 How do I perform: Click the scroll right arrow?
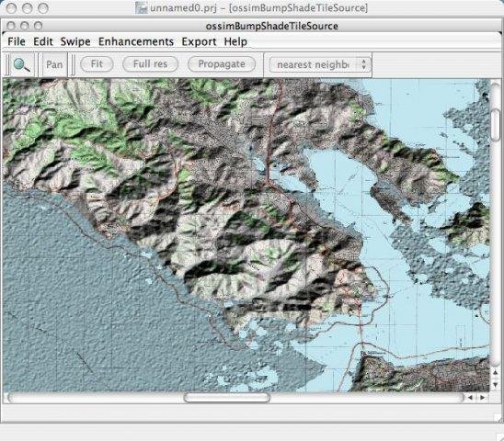(x=482, y=398)
